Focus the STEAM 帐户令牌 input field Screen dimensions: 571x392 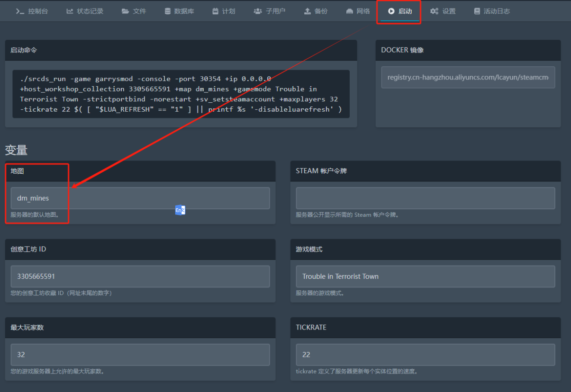click(425, 198)
